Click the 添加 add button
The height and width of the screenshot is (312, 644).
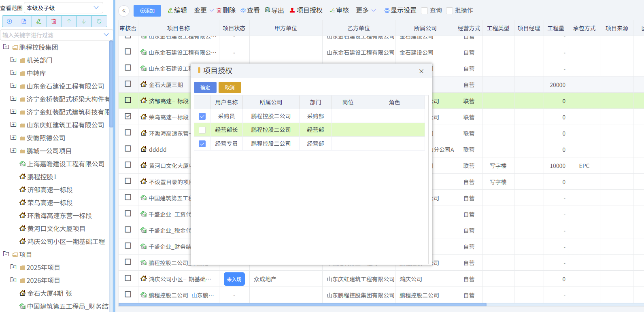click(x=147, y=11)
